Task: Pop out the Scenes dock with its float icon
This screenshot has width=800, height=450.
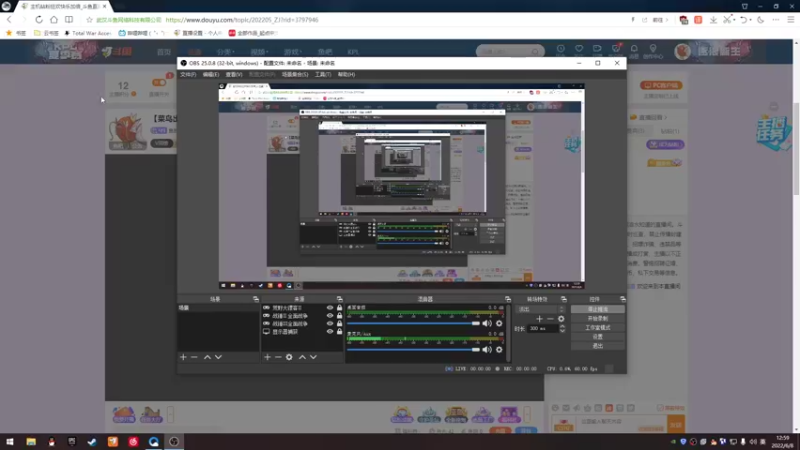Action: tap(256, 299)
